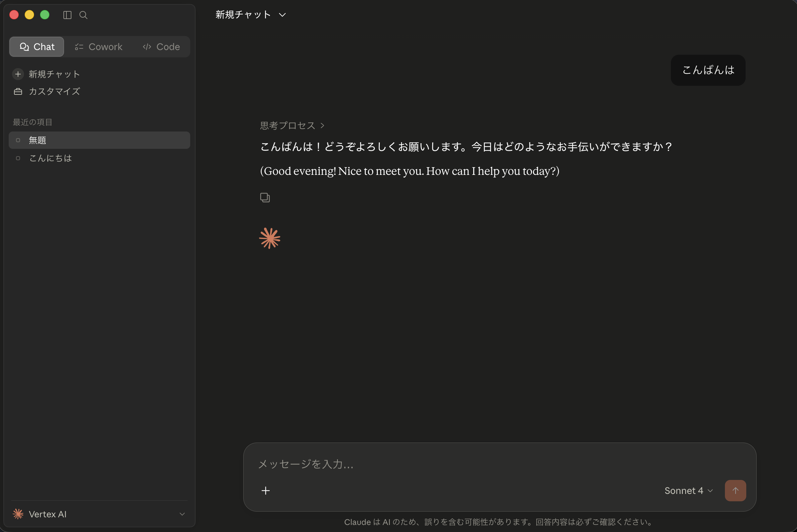Minimize the window with the yellow button

click(x=29, y=15)
